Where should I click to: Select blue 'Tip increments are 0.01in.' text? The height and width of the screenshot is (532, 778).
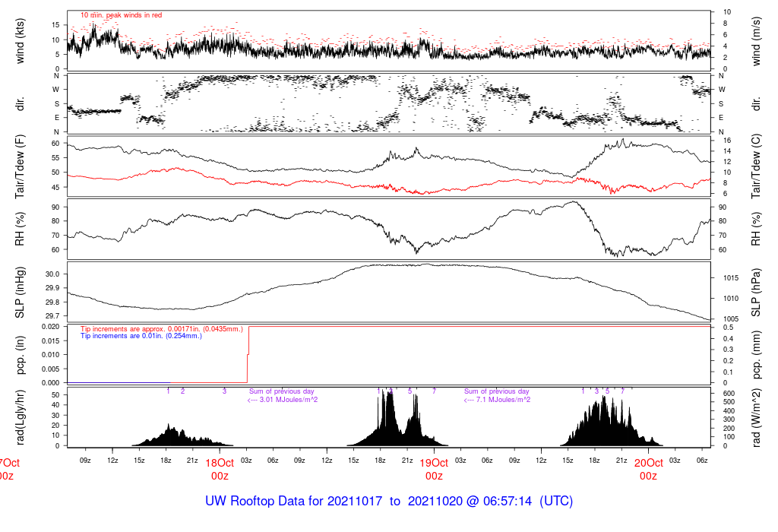[x=141, y=336]
